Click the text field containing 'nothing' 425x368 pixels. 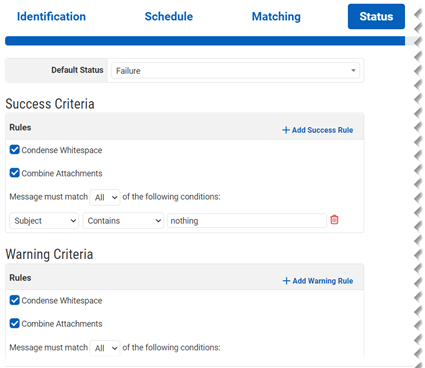click(x=247, y=221)
